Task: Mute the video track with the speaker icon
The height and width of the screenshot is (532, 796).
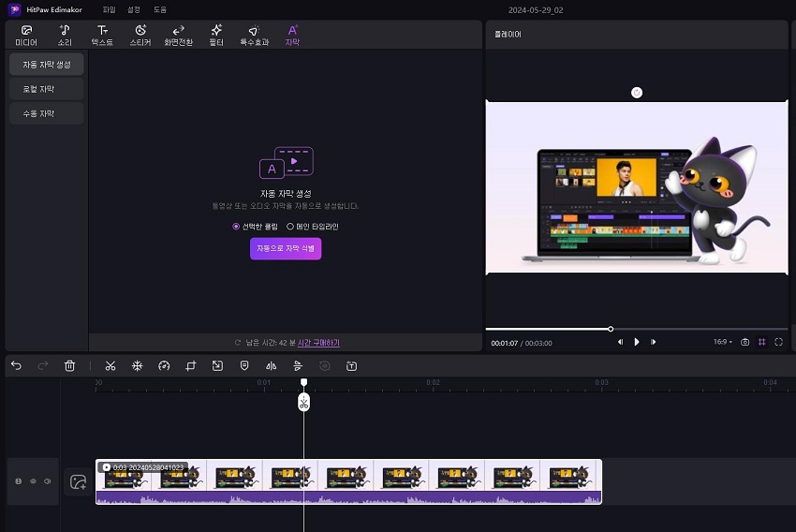Action: coord(48,481)
